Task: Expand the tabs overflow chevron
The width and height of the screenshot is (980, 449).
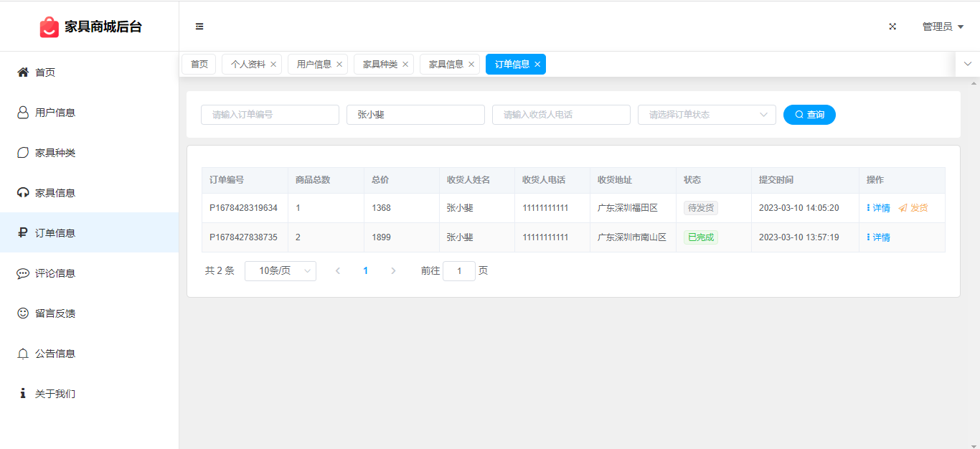Action: click(968, 64)
